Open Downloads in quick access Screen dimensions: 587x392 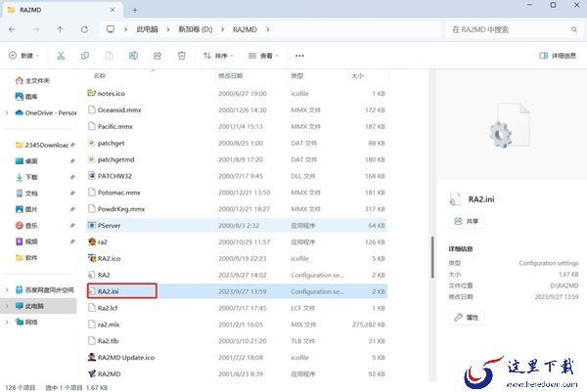26,177
